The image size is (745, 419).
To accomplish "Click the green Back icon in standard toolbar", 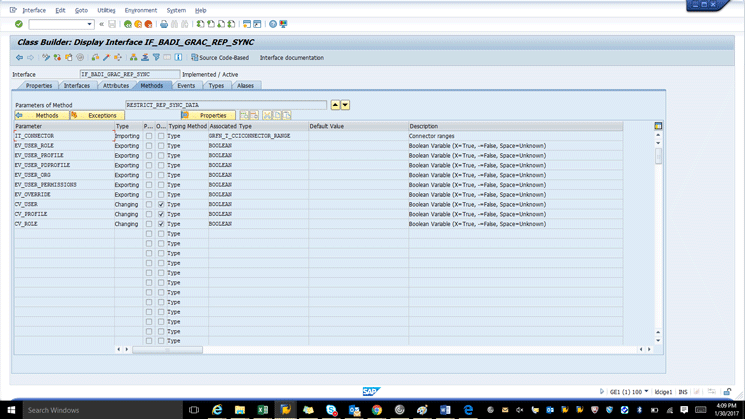I will 128,24.
